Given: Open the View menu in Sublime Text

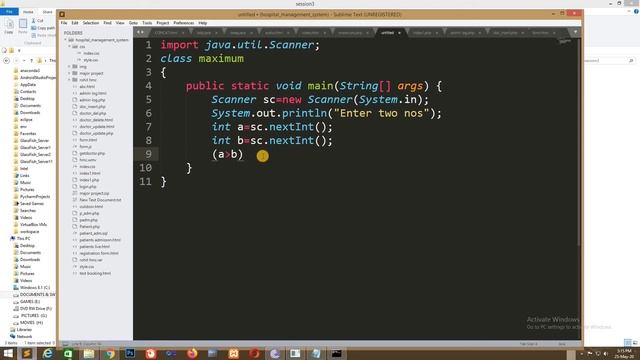Looking at the screenshot, I should click(x=120, y=23).
